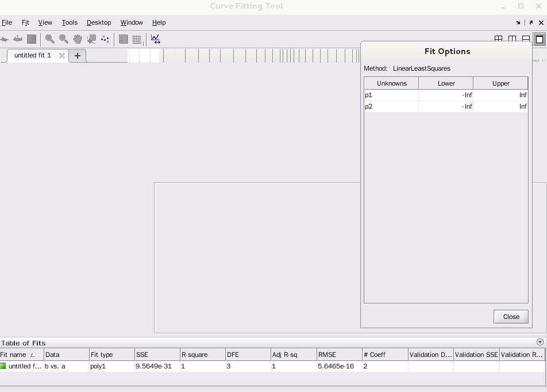
Task: Switch to the 'untitled fit 1' tab
Action: tap(32, 55)
